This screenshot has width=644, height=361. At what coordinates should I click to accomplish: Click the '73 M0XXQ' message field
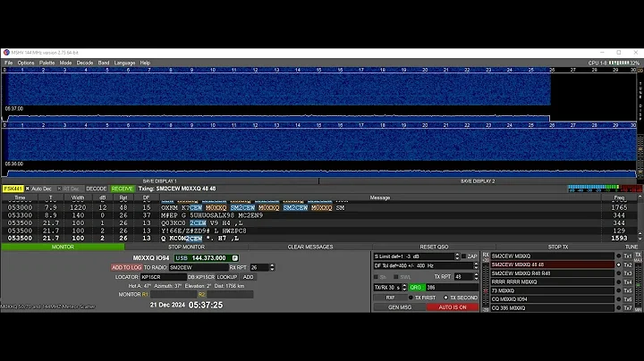coord(553,290)
